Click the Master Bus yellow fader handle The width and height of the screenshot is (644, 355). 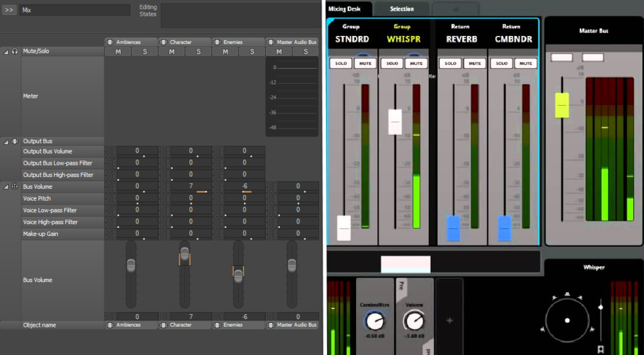click(562, 105)
